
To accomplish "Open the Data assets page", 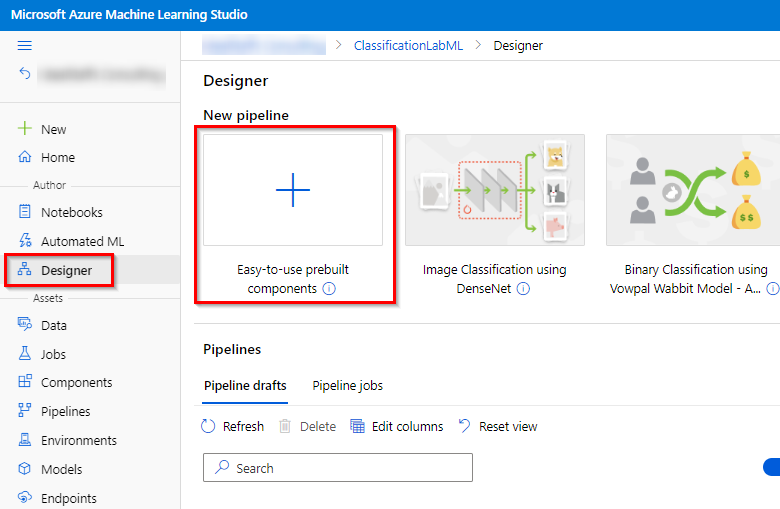I will [53, 325].
